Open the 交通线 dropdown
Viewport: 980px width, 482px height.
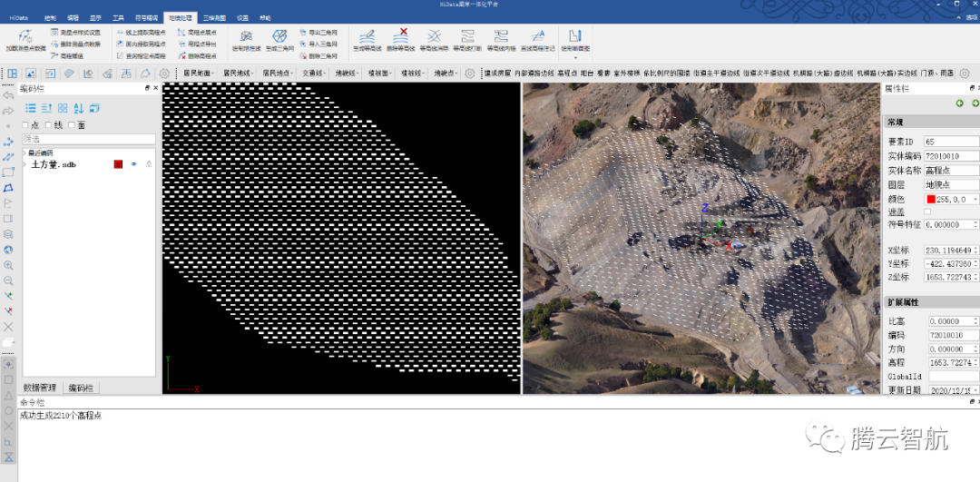(314, 73)
